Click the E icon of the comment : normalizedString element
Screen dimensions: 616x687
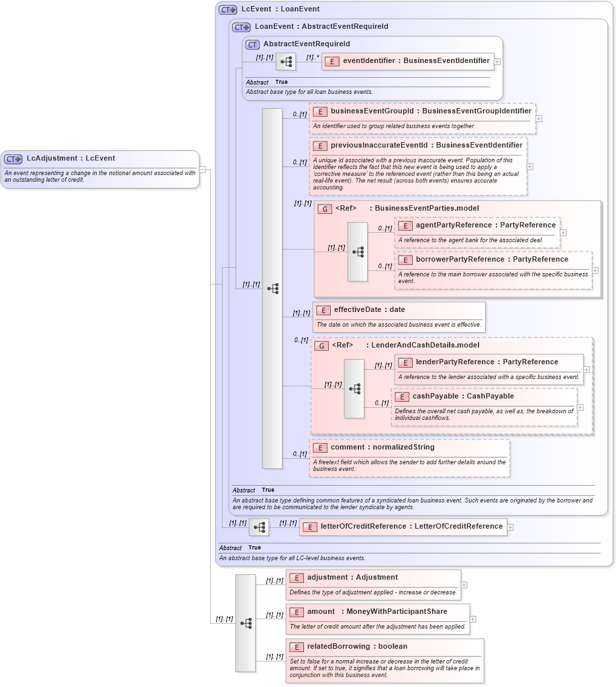tap(319, 447)
